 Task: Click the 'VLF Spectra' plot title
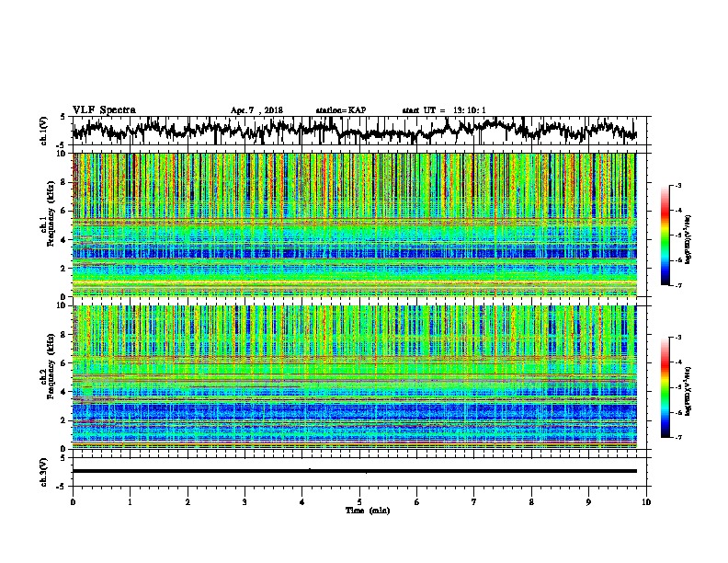[104, 110]
